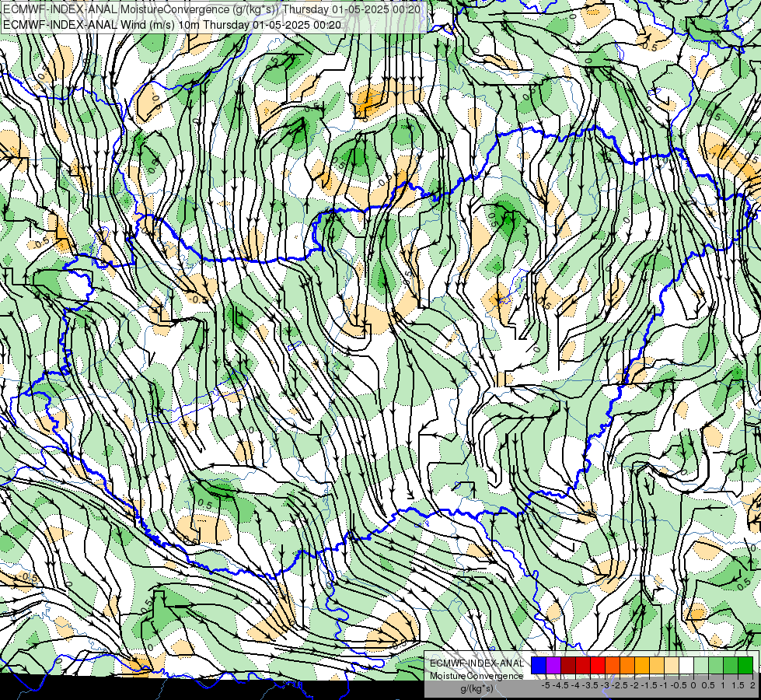Screen dimensions: 761x700
Task: Click the white legend swatch before 0
Action: (686, 665)
